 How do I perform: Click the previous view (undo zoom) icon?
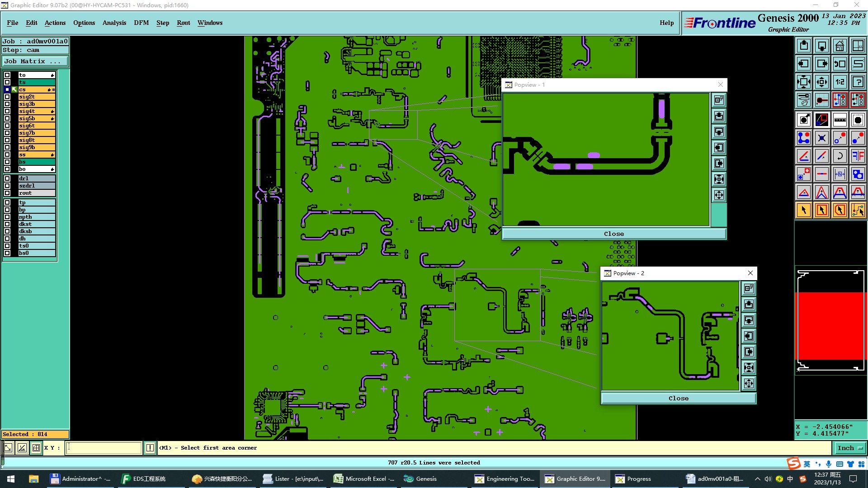click(840, 64)
